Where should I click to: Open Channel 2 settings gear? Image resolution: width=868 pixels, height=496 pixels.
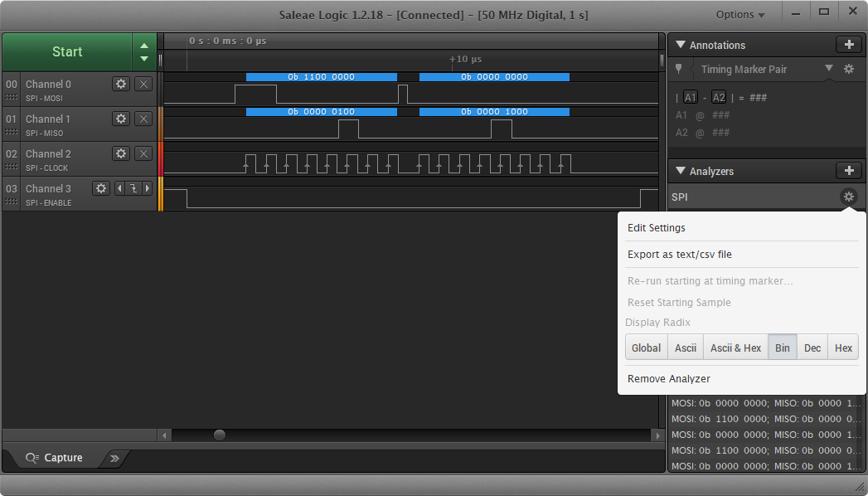tap(121, 153)
